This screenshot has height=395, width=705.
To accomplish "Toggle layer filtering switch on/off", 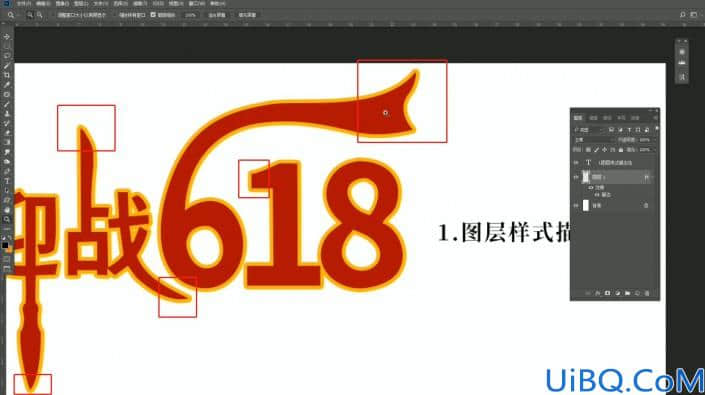I will coord(656,128).
